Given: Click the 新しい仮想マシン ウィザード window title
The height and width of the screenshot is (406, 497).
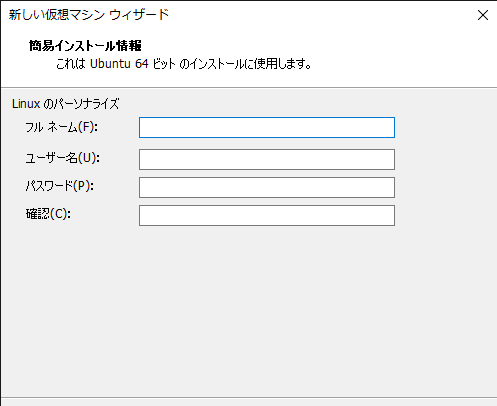Looking at the screenshot, I should [89, 15].
